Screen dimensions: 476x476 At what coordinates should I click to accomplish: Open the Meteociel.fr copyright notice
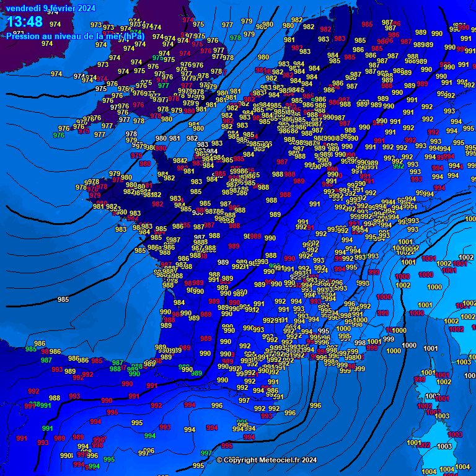(267, 460)
